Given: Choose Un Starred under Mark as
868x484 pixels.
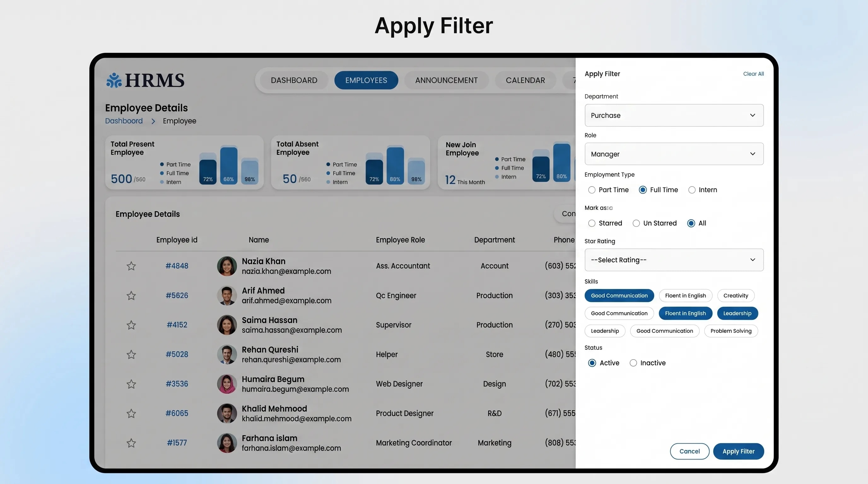Looking at the screenshot, I should [x=636, y=223].
